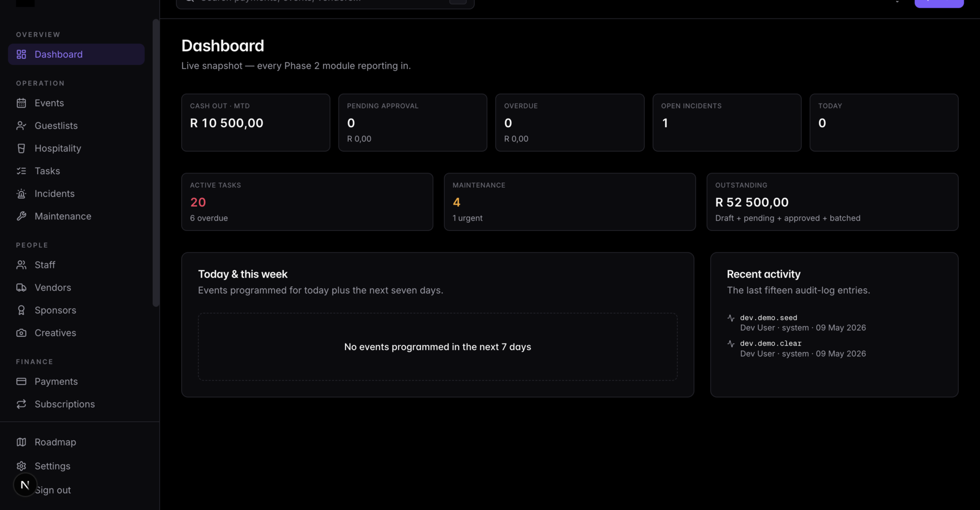The image size is (980, 510).
Task: Click the Active Tasks value 20
Action: (x=198, y=202)
